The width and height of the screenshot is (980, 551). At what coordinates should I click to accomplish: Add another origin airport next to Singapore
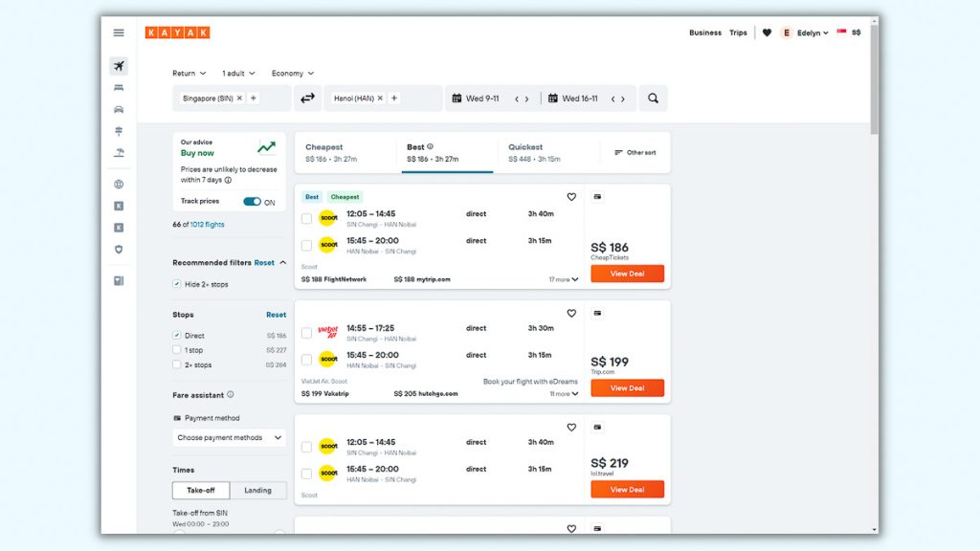253,99
